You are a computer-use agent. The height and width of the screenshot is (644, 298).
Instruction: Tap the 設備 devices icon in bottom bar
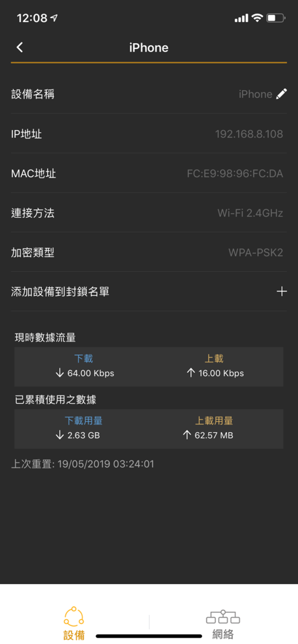click(x=74, y=615)
